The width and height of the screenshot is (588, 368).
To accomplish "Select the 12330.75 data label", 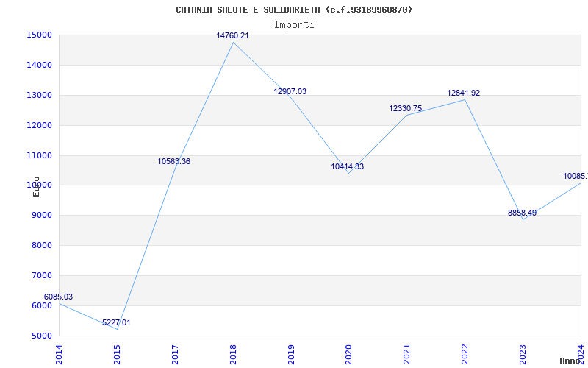I will pyautogui.click(x=406, y=108).
